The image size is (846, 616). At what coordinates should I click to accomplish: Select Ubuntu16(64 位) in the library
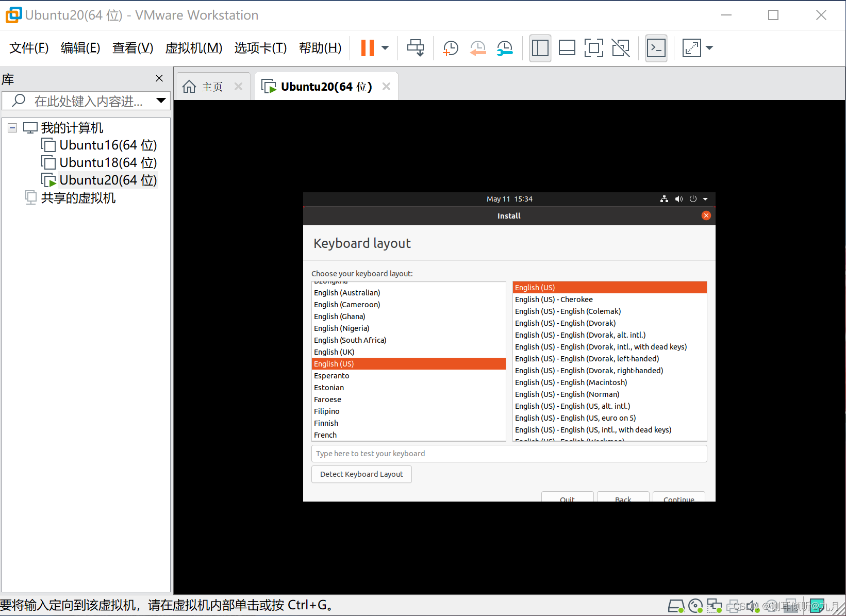tap(108, 145)
